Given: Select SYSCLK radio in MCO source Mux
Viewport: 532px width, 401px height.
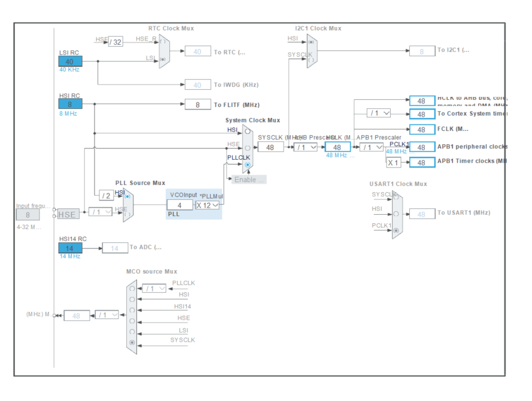Looking at the screenshot, I should coord(132,342).
